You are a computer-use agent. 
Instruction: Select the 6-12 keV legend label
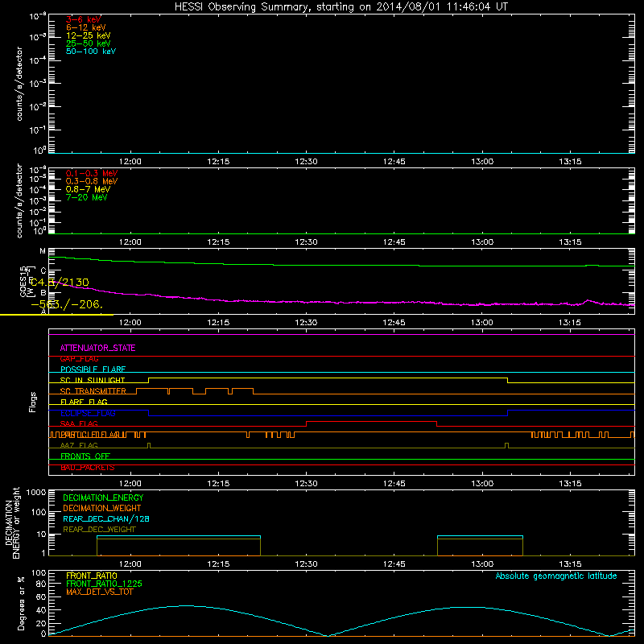coord(86,27)
